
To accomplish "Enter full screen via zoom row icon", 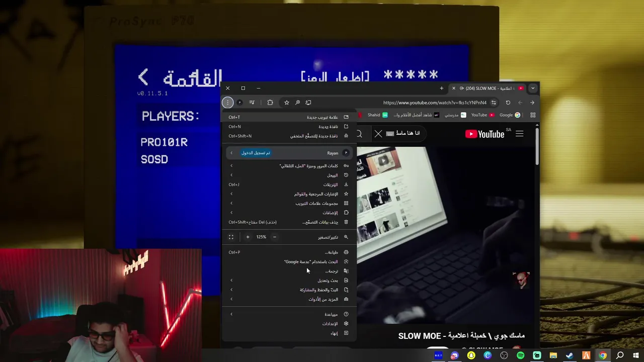I will click(x=231, y=237).
